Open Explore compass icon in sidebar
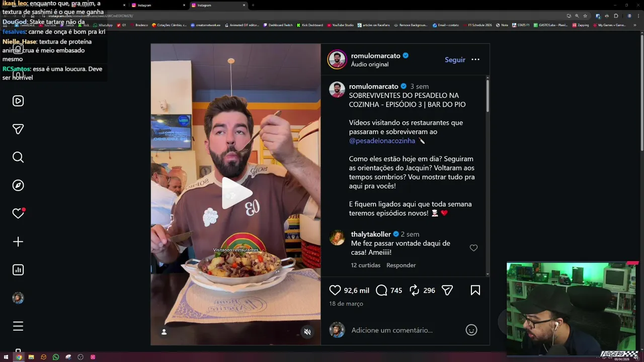The width and height of the screenshot is (644, 362). 18,186
